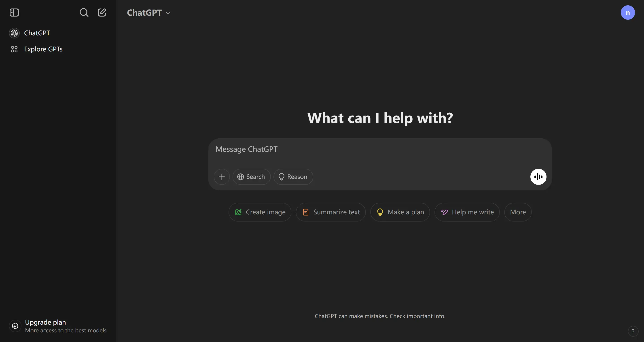Screen dimensions: 644x342
Task: Open ChatGPT in the sidebar
Action: tap(58, 33)
